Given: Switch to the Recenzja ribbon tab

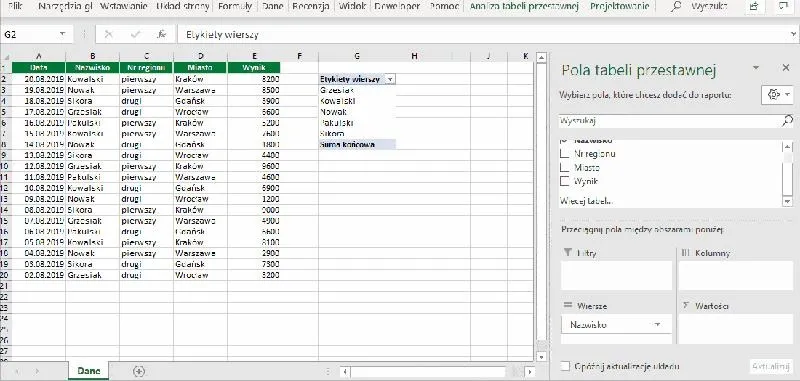Looking at the screenshot, I should [x=310, y=7].
